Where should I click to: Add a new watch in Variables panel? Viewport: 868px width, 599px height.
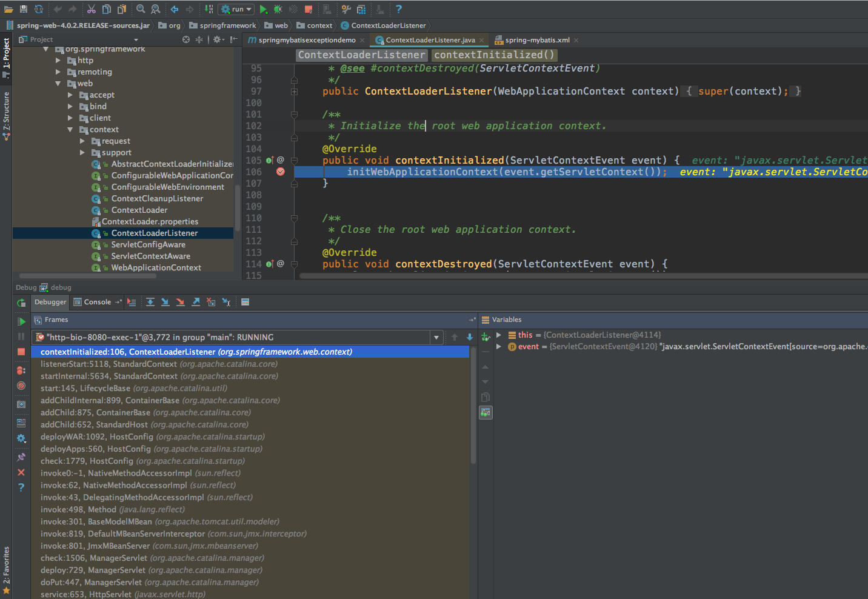[x=486, y=336]
